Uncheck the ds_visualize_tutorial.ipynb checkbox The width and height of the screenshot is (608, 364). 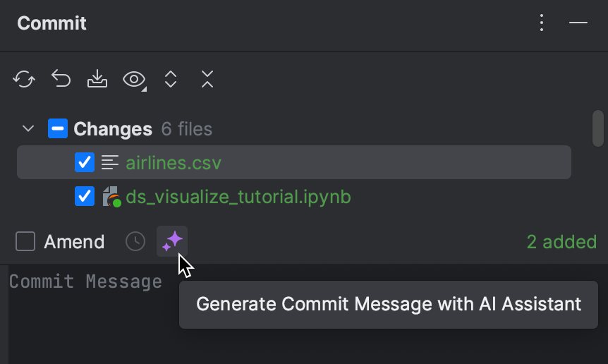coord(85,196)
